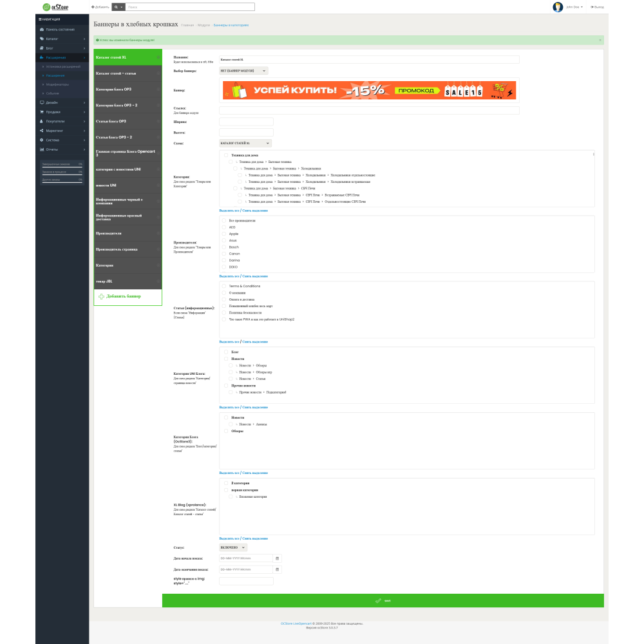This screenshot has width=644, height=644.
Task: Check the 'Техника для дома' category checkbox
Action: tap(226, 155)
